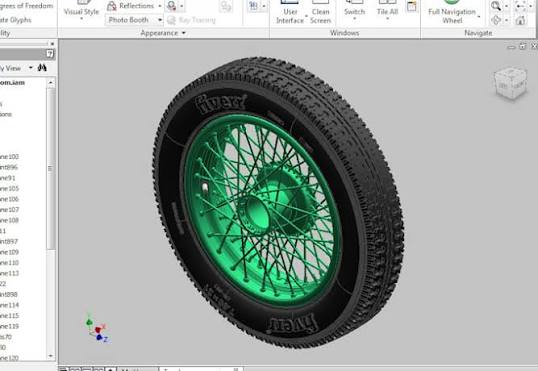538x371 pixels.
Task: Select the tree item ending in 'ne106'
Action: point(9,199)
